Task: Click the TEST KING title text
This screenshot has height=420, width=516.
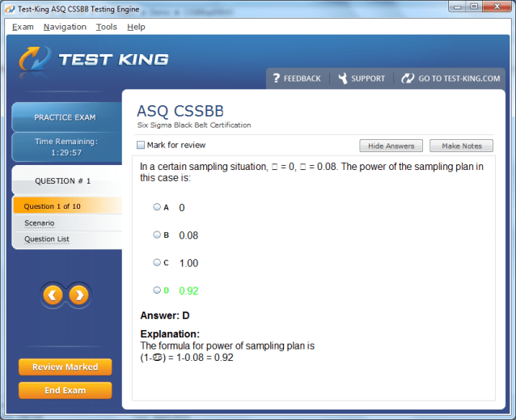Action: point(113,60)
